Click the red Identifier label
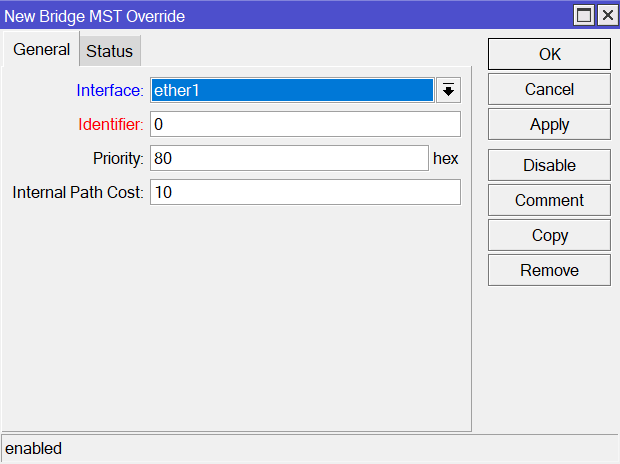Image resolution: width=620 pixels, height=464 pixels. tap(111, 124)
